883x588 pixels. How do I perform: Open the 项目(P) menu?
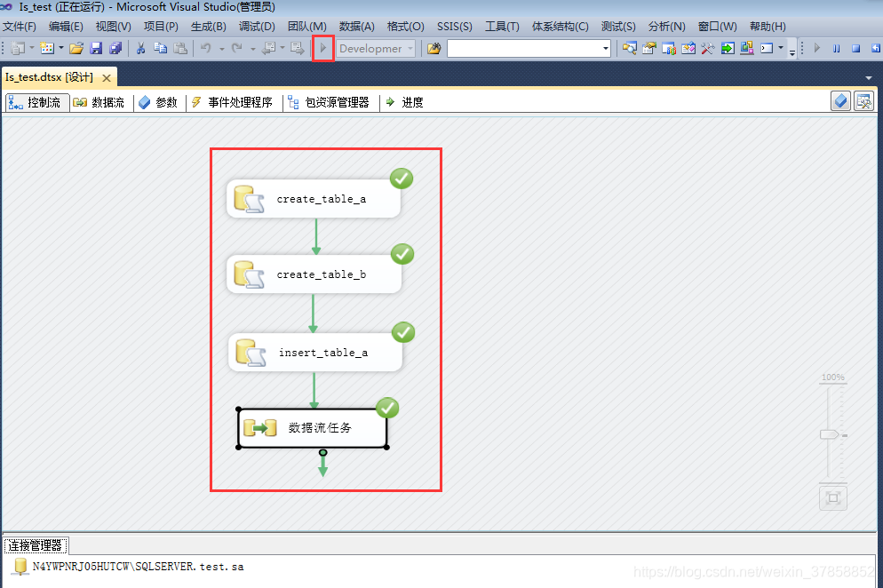click(x=161, y=27)
